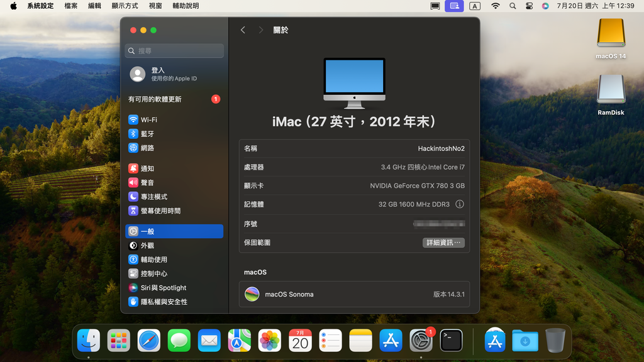Open Spotlight search in menu bar

(x=513, y=6)
